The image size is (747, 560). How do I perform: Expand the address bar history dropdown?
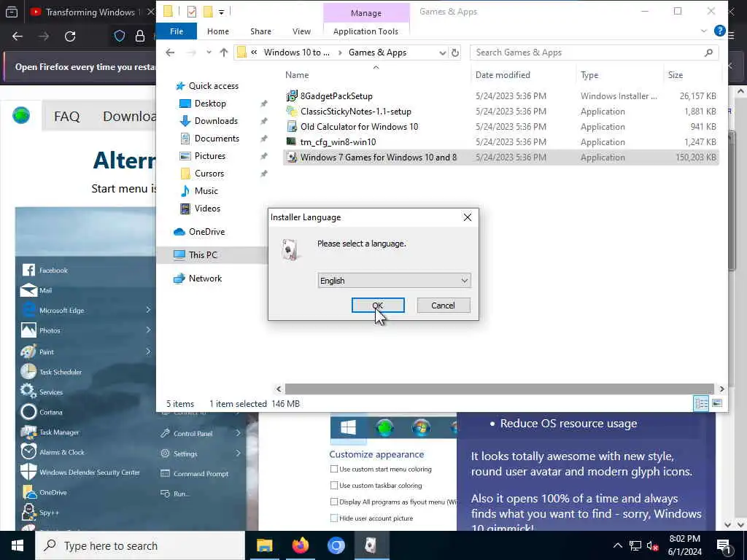(x=443, y=52)
